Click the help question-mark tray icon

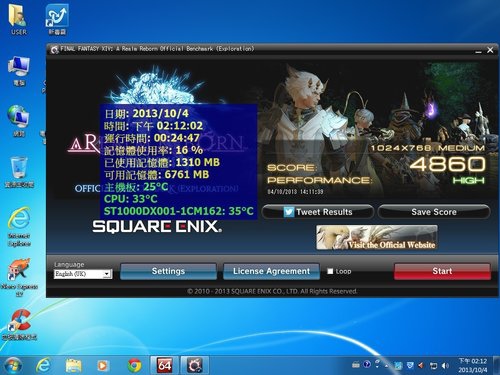[367, 364]
